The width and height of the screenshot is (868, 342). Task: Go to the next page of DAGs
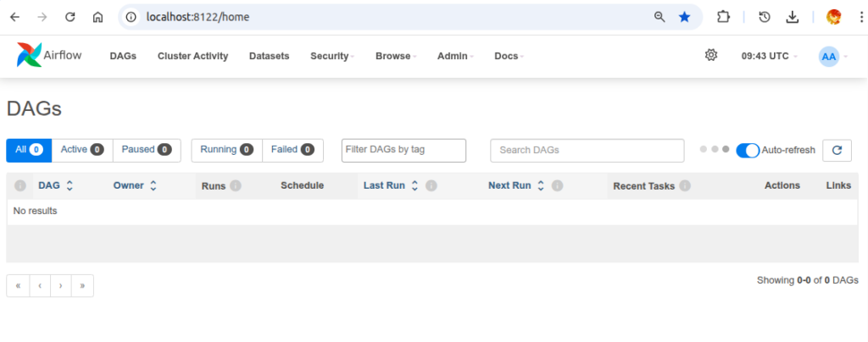point(61,286)
